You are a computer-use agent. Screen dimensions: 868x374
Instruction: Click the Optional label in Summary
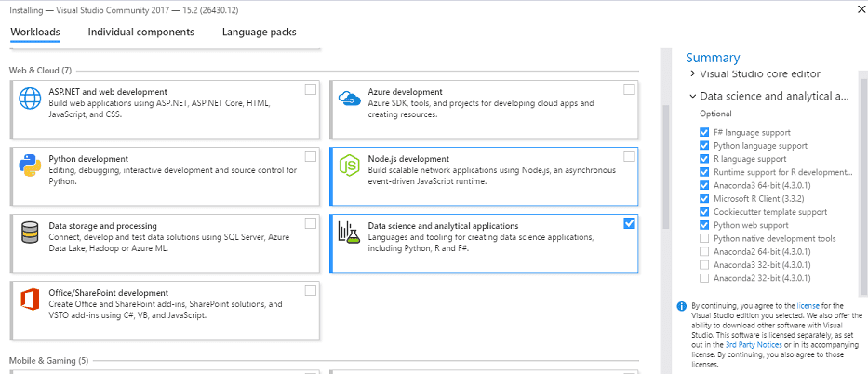[715, 114]
